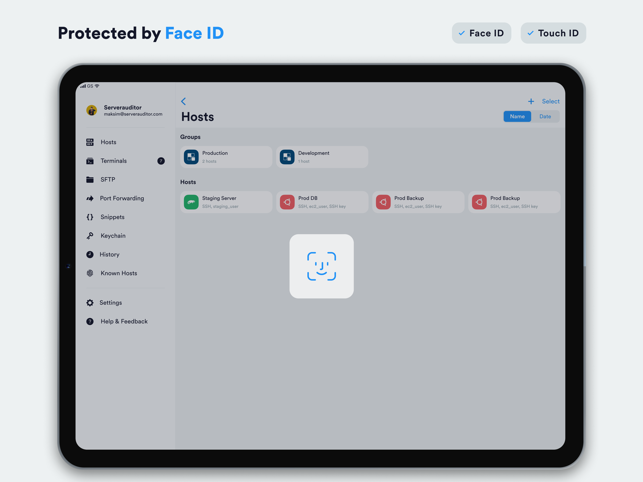Screen dimensions: 643x482
Task: Open Hosts section via sidebar server icon
Action: (x=90, y=142)
